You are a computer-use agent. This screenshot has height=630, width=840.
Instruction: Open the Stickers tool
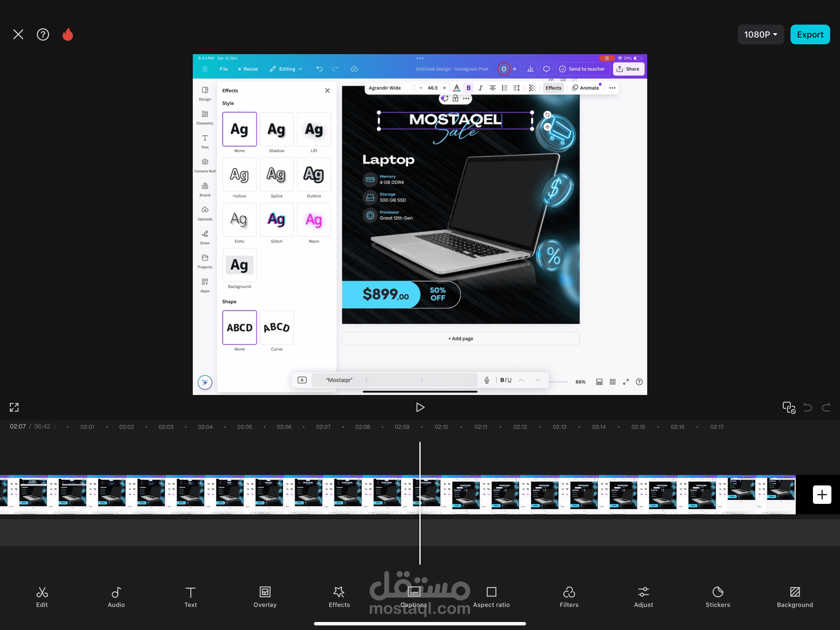point(717,597)
